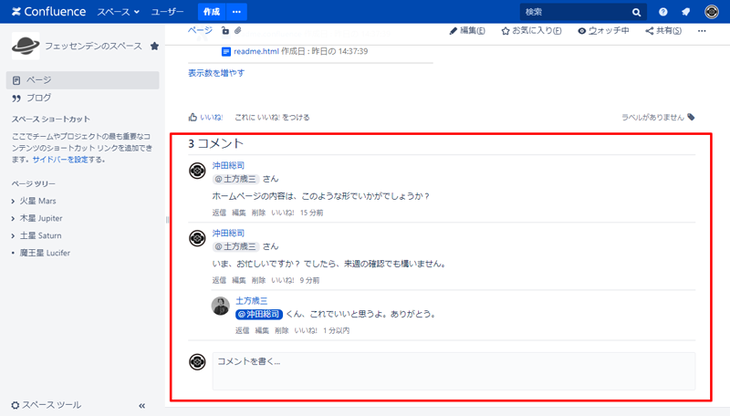Click the space Saturn logo
The image size is (730, 416).
tap(26, 46)
